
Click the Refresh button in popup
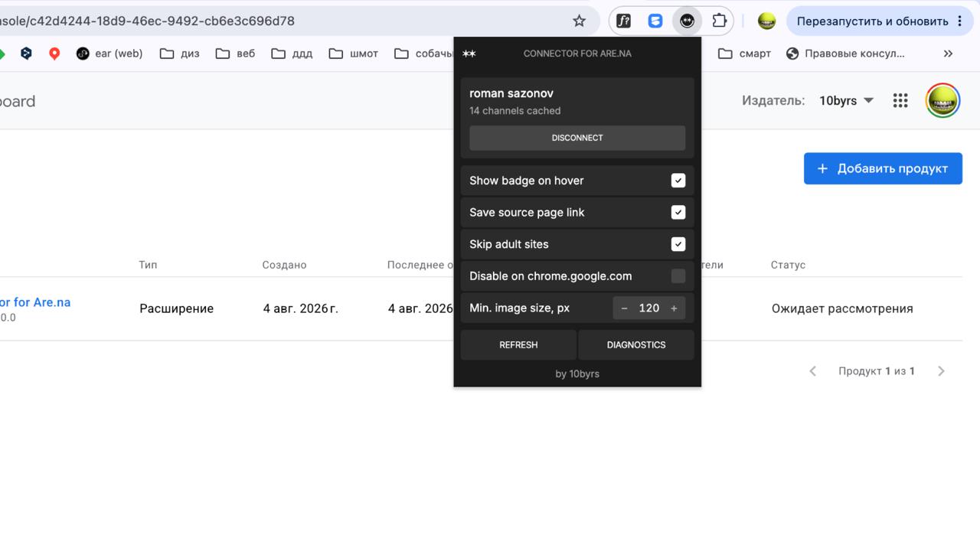click(x=518, y=345)
